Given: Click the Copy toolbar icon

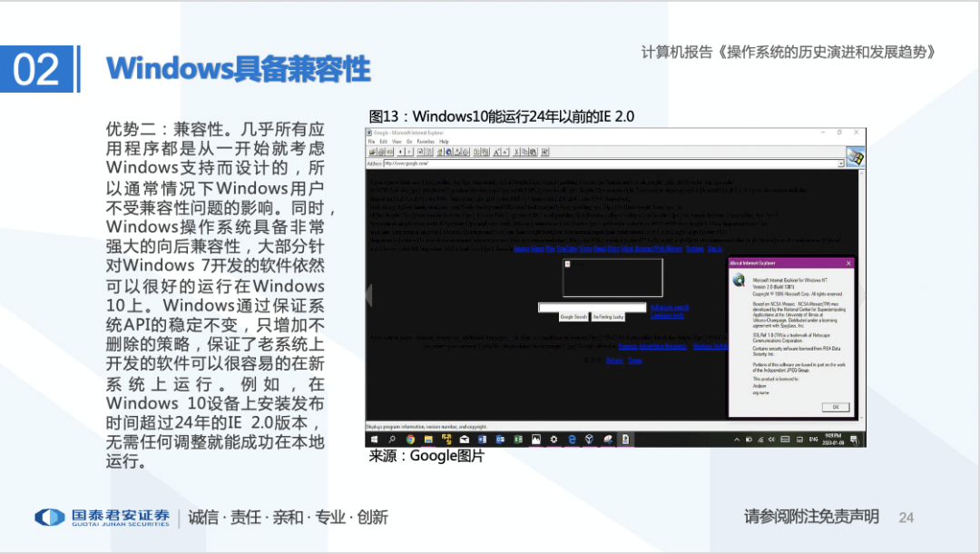Looking at the screenshot, I should (524, 152).
